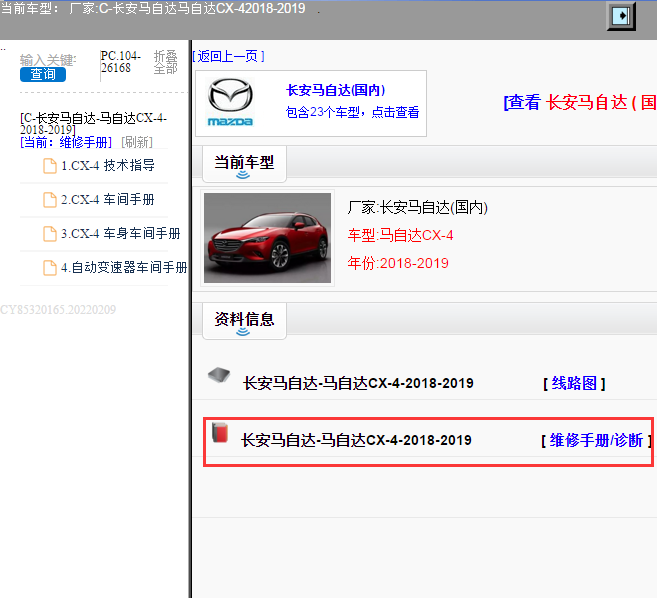This screenshot has height=598, width=657.
Task: Click the PC.104-26168 text
Action: [121, 62]
